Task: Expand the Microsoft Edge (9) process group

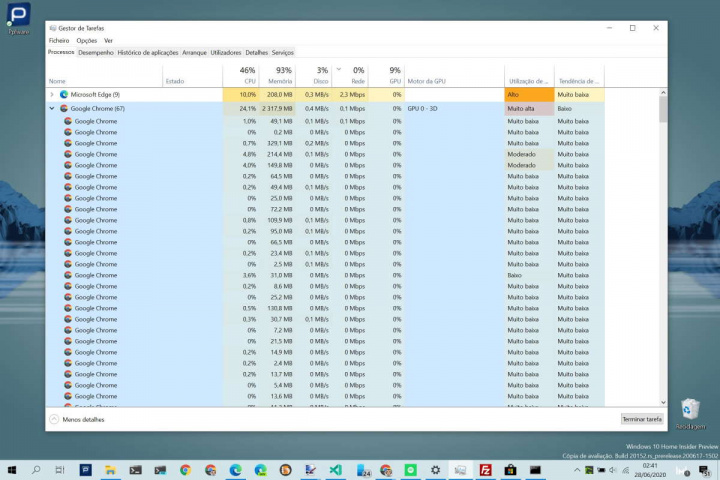Action: click(52, 94)
